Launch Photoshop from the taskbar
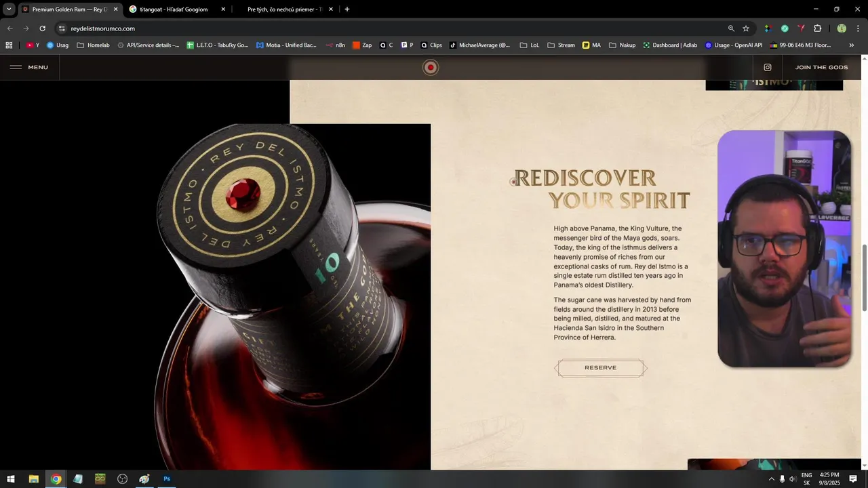The height and width of the screenshot is (488, 868). point(166,479)
